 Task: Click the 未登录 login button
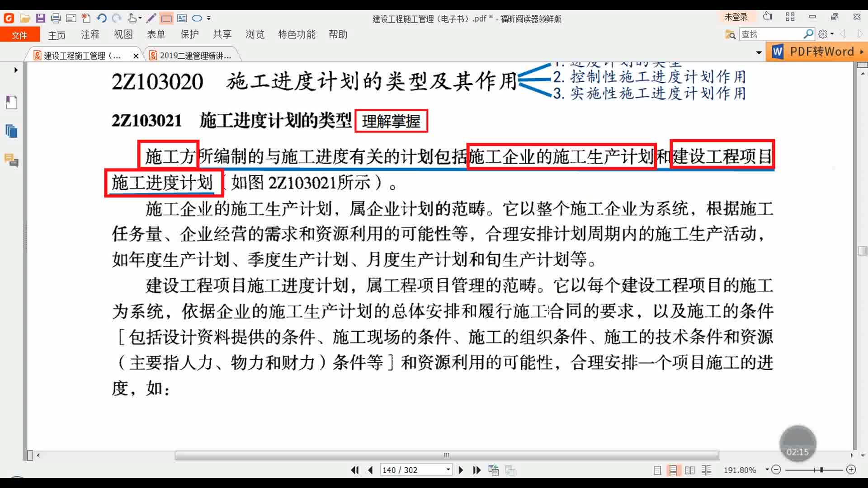tap(736, 17)
